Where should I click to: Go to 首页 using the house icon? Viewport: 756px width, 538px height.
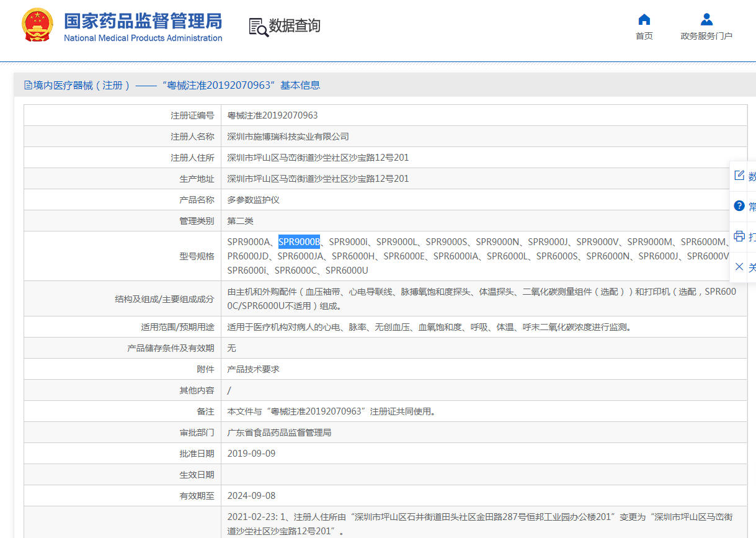coord(644,19)
